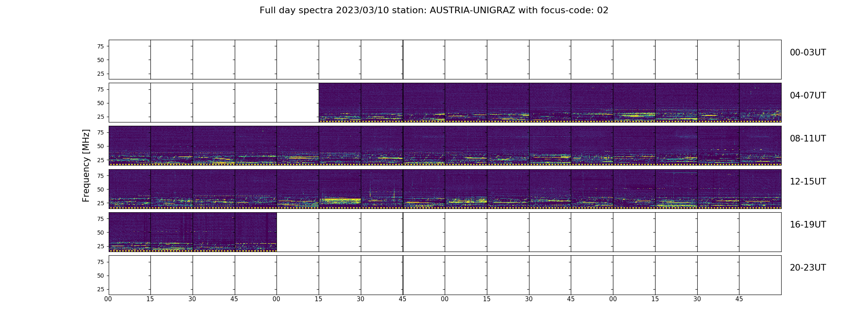868x331 pixels.
Task: Click the last filled spectrogram tile in 16-19UT row
Action: 256,232
